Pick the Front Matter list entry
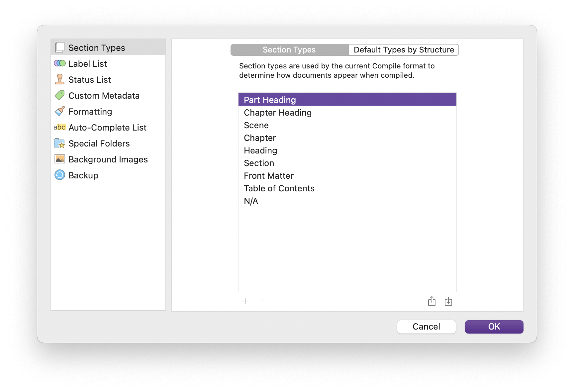The width and height of the screenshot is (574, 392). click(269, 176)
